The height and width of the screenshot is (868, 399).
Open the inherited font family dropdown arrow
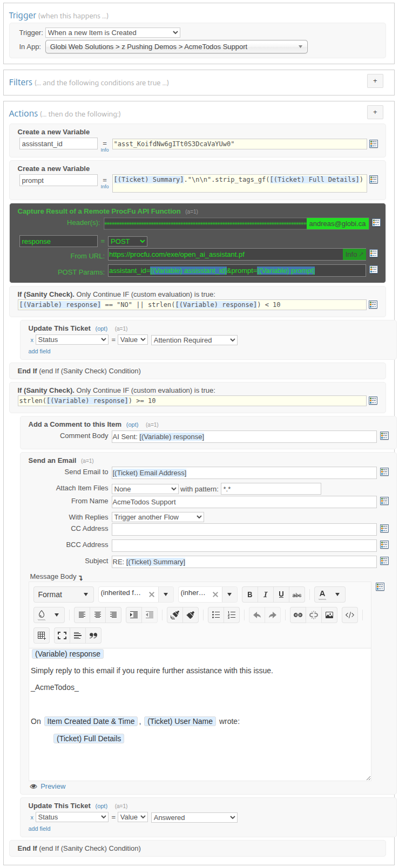tap(166, 594)
